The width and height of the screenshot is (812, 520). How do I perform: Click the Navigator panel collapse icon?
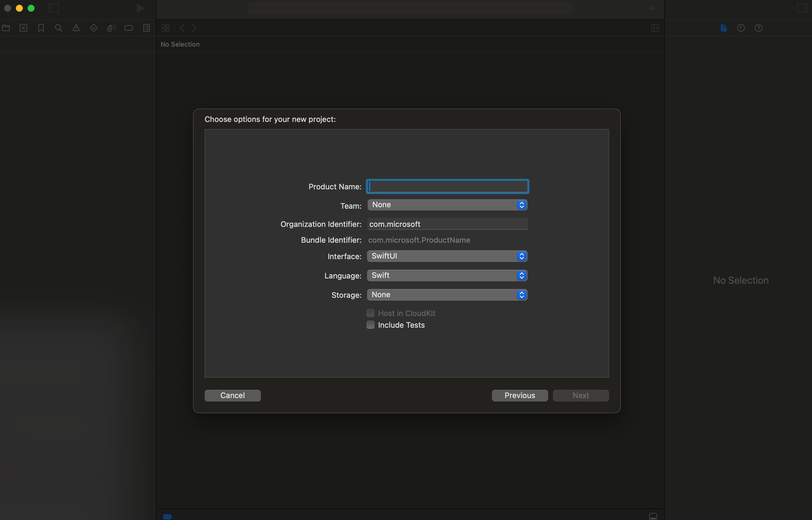(53, 8)
